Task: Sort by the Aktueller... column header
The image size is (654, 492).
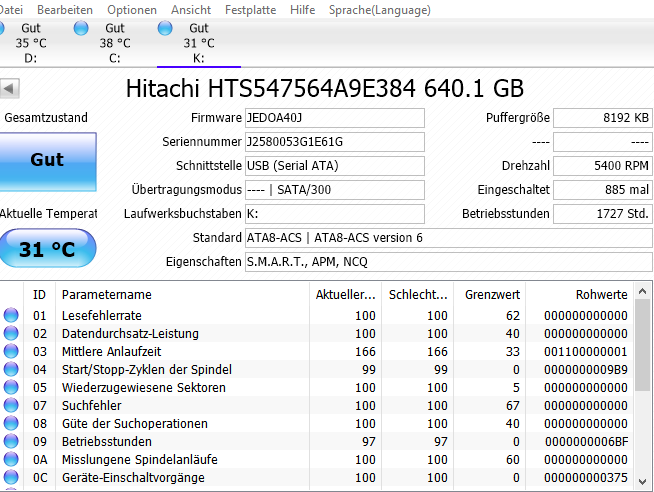Action: [x=345, y=294]
